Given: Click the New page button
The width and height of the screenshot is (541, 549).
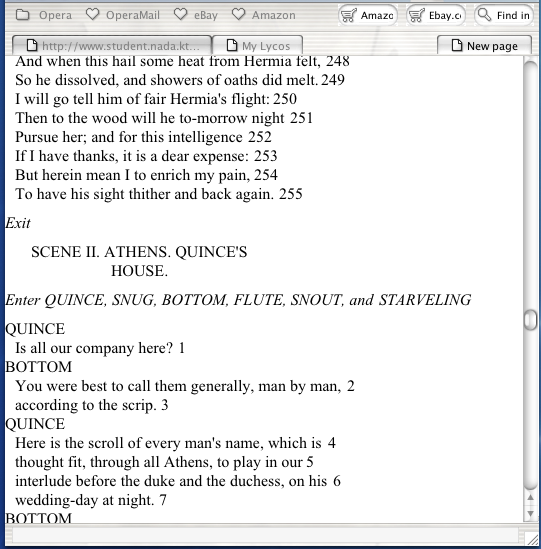Looking at the screenshot, I should pyautogui.click(x=485, y=46).
